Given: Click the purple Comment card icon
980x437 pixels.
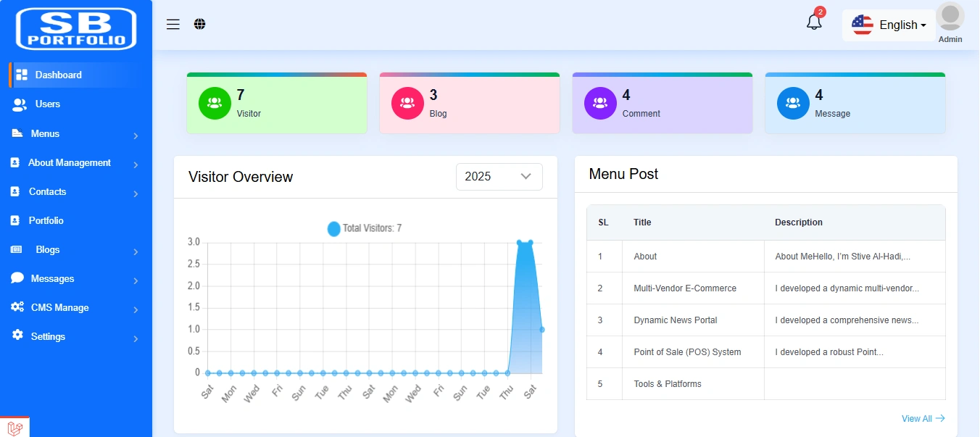Looking at the screenshot, I should pyautogui.click(x=600, y=103).
